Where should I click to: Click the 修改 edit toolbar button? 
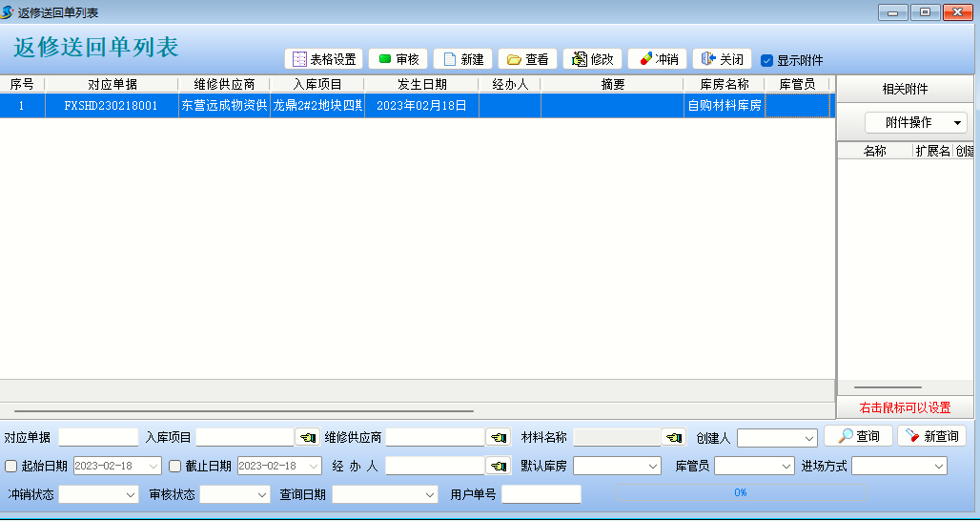(x=592, y=59)
